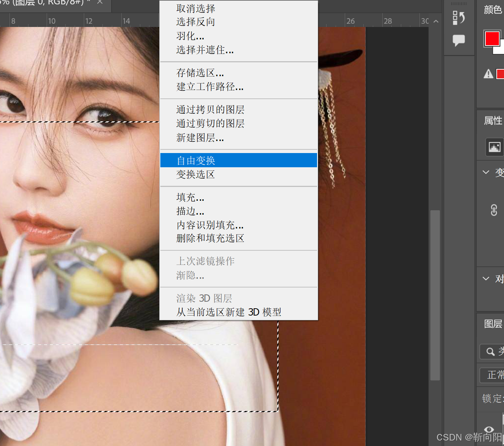Click the red foreground color swatch

pyautogui.click(x=492, y=39)
